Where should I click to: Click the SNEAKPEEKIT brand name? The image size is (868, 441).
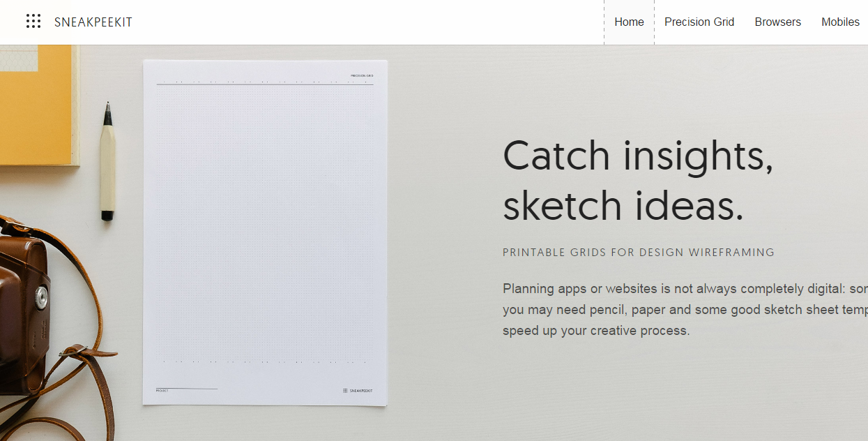(93, 22)
